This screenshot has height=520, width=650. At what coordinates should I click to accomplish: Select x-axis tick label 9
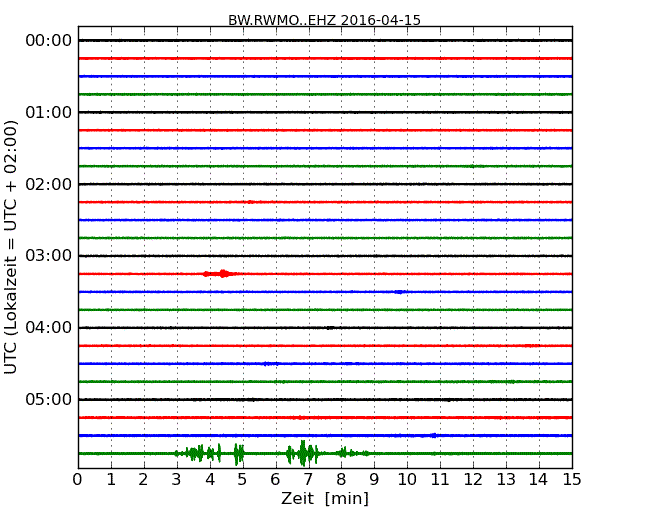(374, 479)
